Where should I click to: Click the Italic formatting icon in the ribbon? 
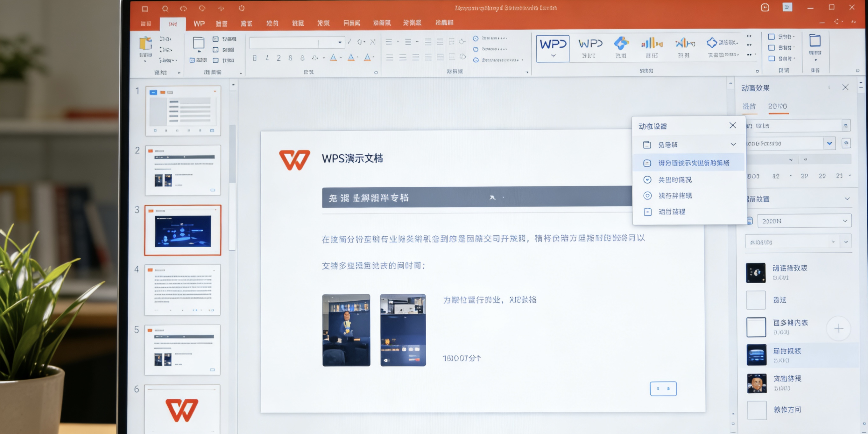(267, 58)
